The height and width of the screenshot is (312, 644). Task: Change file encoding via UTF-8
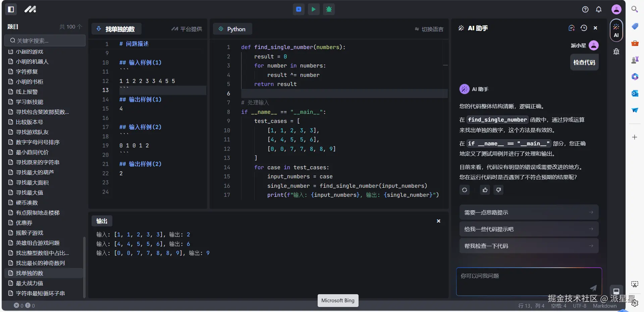580,306
